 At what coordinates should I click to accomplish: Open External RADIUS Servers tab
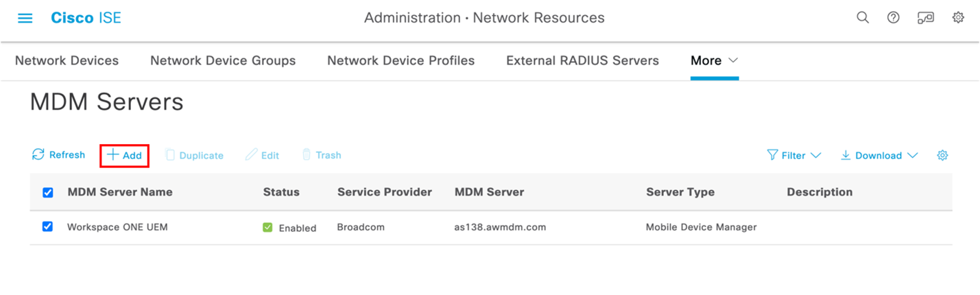(x=582, y=60)
